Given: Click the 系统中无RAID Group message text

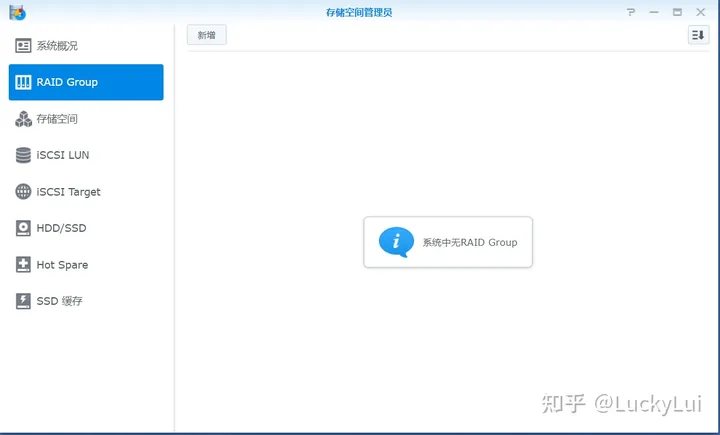Looking at the screenshot, I should (x=469, y=242).
